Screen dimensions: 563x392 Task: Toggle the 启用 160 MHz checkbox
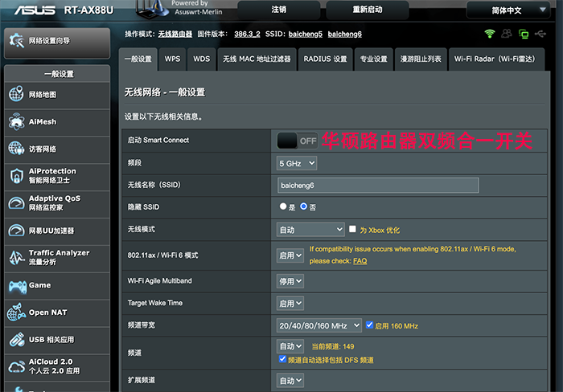tap(369, 325)
